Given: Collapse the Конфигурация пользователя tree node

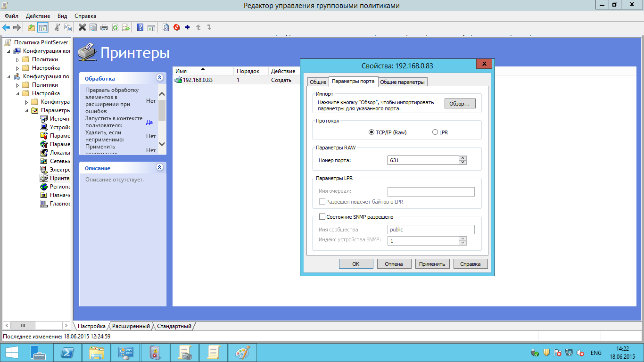Looking at the screenshot, I should pyautogui.click(x=8, y=76).
